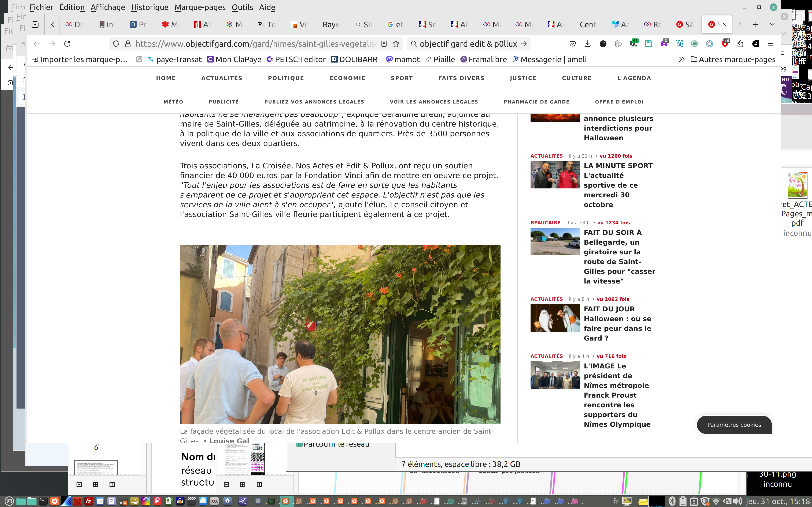Click the search box with objectif gard
The image size is (812, 507).
468,44
